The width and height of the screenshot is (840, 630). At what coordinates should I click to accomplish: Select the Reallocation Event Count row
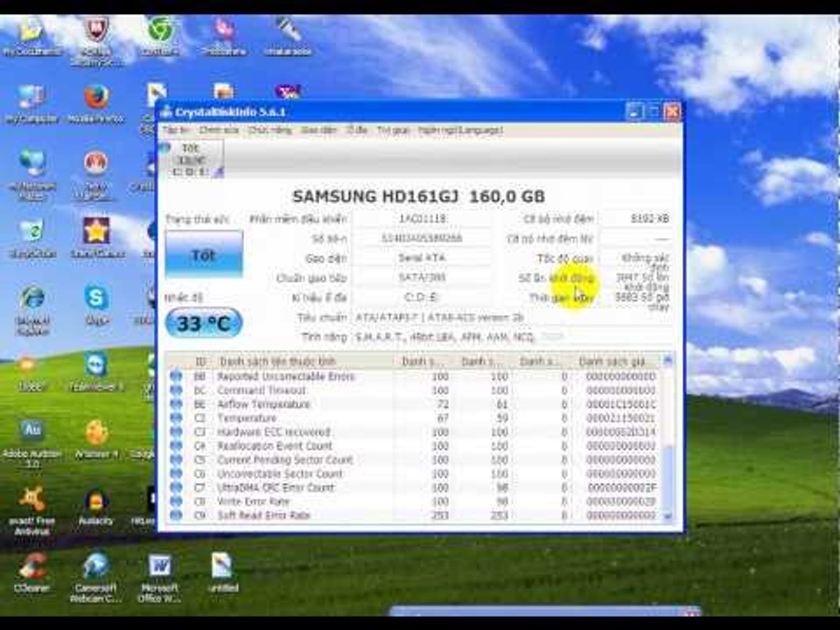pyautogui.click(x=415, y=446)
